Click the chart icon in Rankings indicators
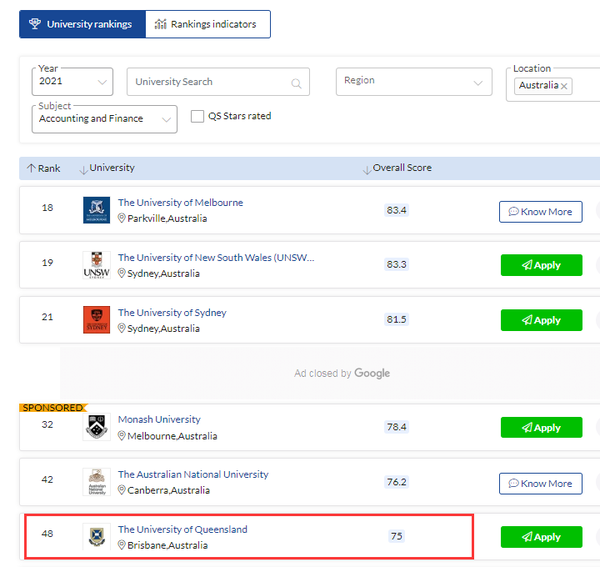Viewport: 600px width, 567px height. tap(160, 24)
